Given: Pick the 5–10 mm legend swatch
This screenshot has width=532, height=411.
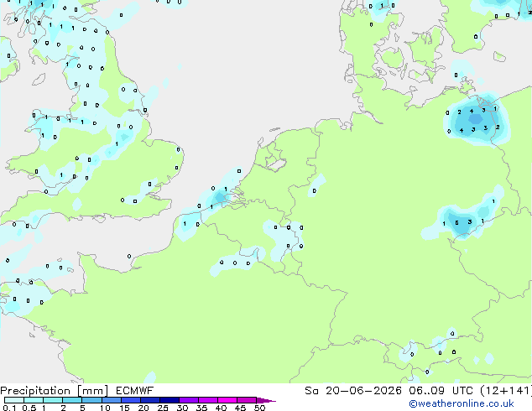Looking at the screenshot, I should 91,400.
